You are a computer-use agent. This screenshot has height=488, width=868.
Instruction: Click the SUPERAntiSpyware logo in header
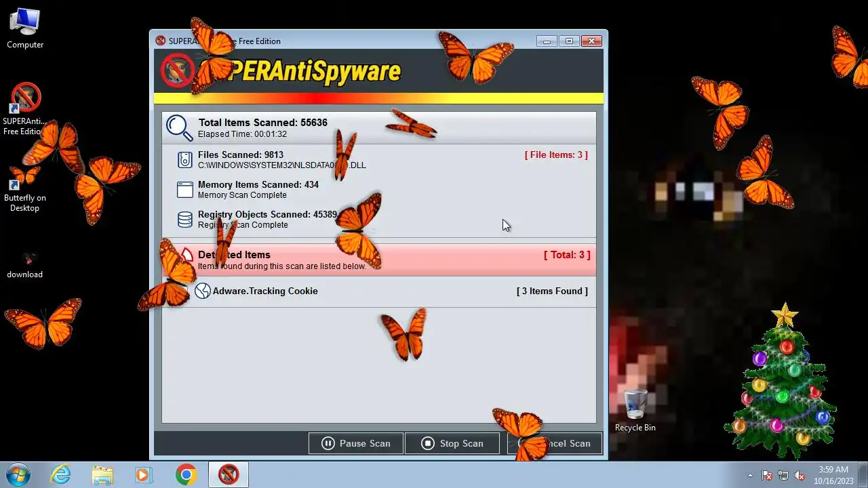click(281, 70)
